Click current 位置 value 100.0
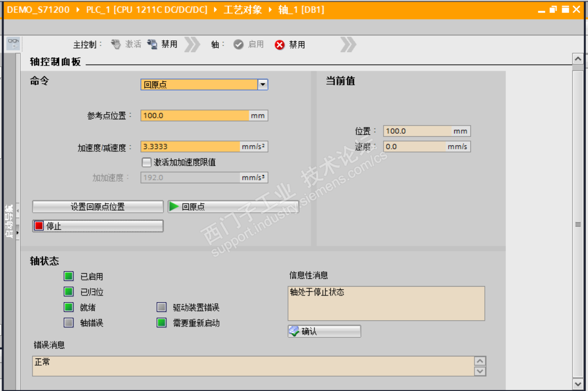Screen dimensions: 588x391 click(427, 131)
